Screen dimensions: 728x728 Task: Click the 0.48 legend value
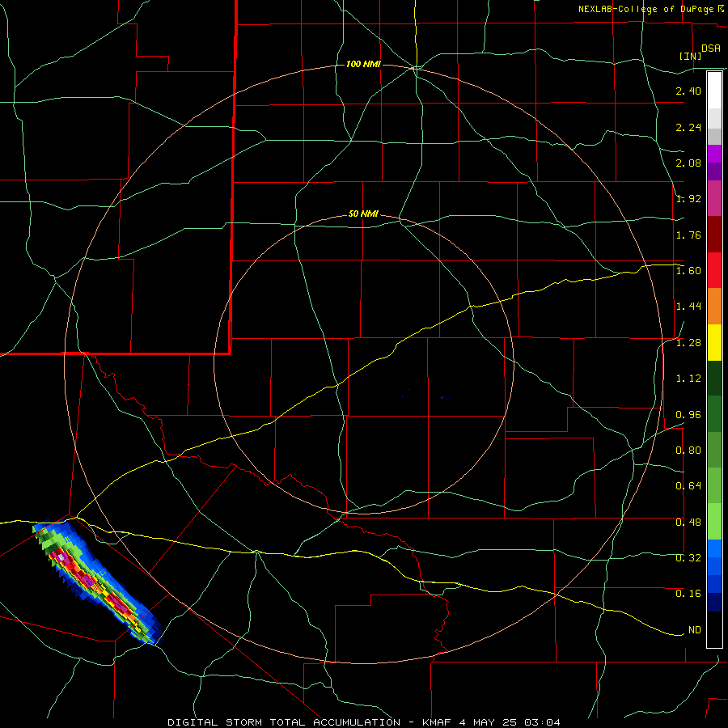pos(688,523)
